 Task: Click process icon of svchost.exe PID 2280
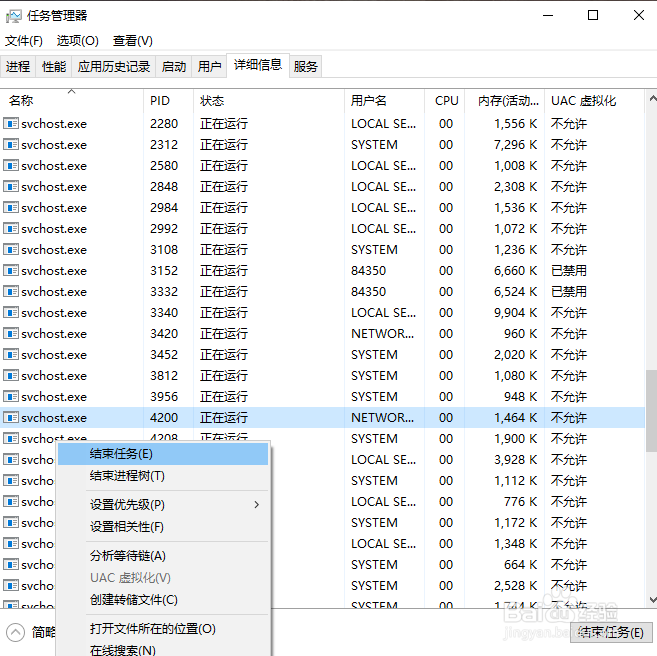coord(11,124)
